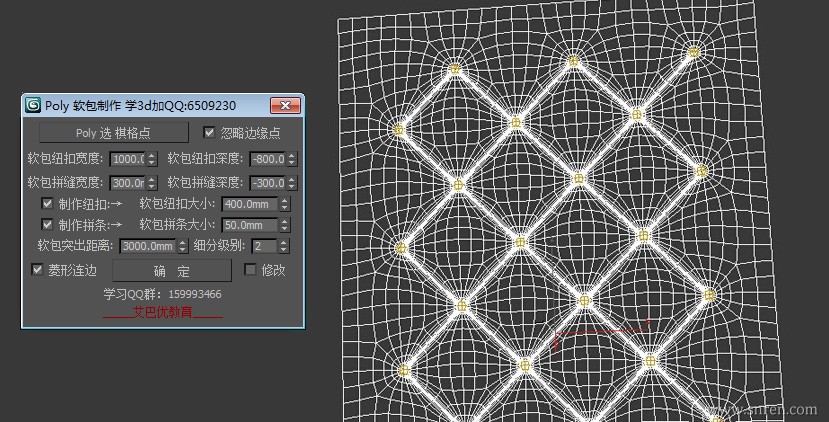Enable the 修改 checkbox
The width and height of the screenshot is (829, 422).
pyautogui.click(x=250, y=270)
